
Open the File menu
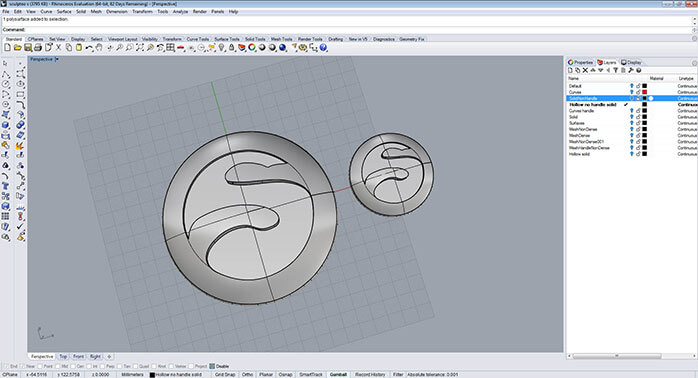point(6,12)
